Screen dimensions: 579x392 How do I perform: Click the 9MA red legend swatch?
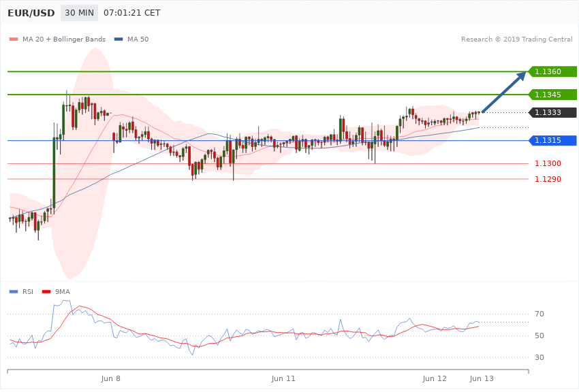pyautogui.click(x=46, y=292)
